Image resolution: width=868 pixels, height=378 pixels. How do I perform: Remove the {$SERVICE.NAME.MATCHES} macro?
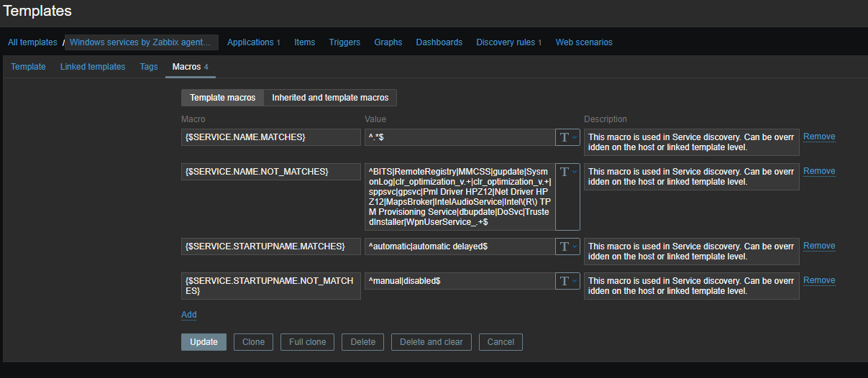(x=819, y=137)
